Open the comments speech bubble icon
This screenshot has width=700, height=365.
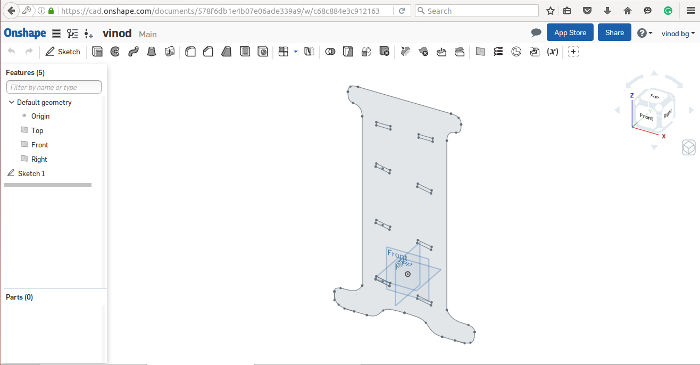(x=536, y=33)
